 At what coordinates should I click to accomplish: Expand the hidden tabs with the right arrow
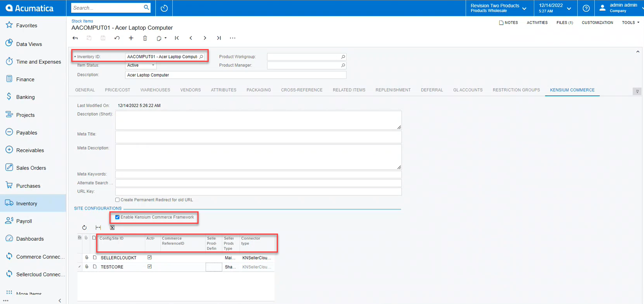tap(637, 91)
